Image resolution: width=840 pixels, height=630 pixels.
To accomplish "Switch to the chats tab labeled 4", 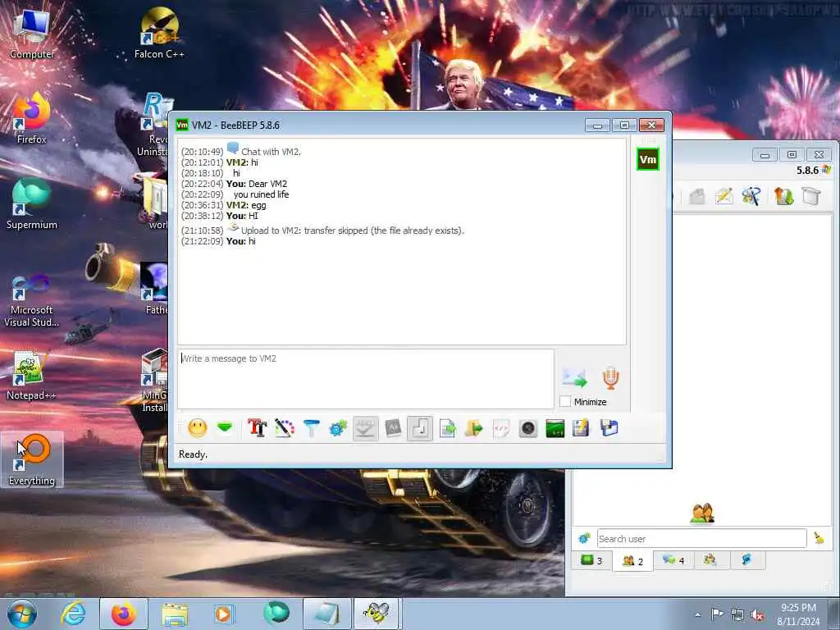I will coord(673,560).
